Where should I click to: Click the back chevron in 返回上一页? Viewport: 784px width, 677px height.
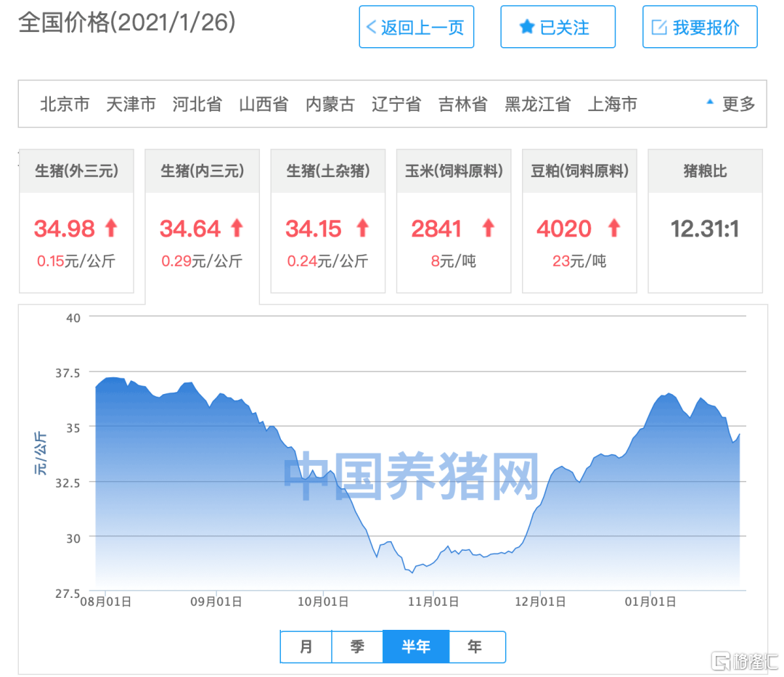(x=371, y=27)
